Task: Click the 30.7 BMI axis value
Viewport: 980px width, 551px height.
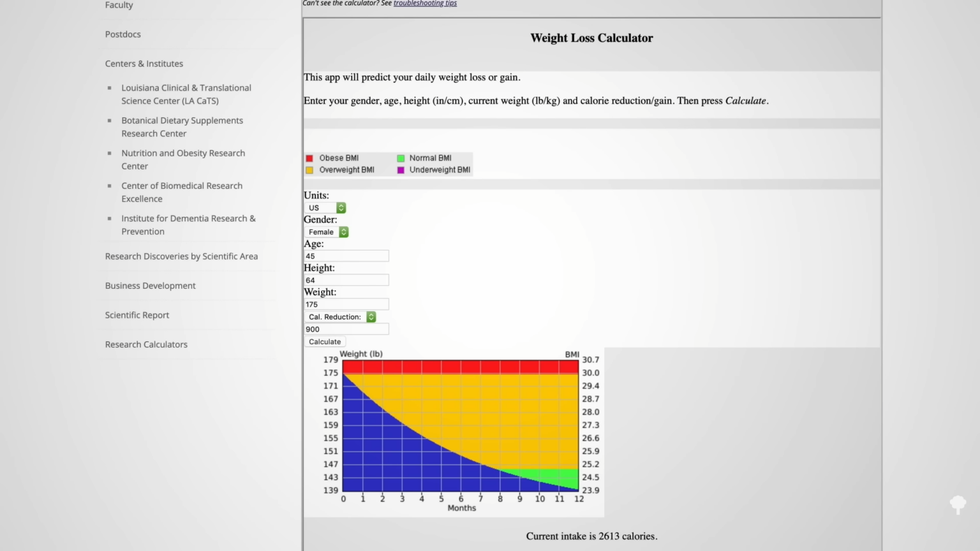Action: (591, 360)
